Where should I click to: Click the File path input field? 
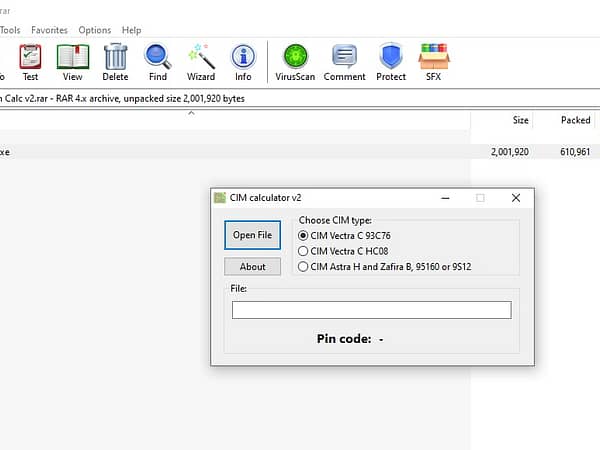pos(372,310)
